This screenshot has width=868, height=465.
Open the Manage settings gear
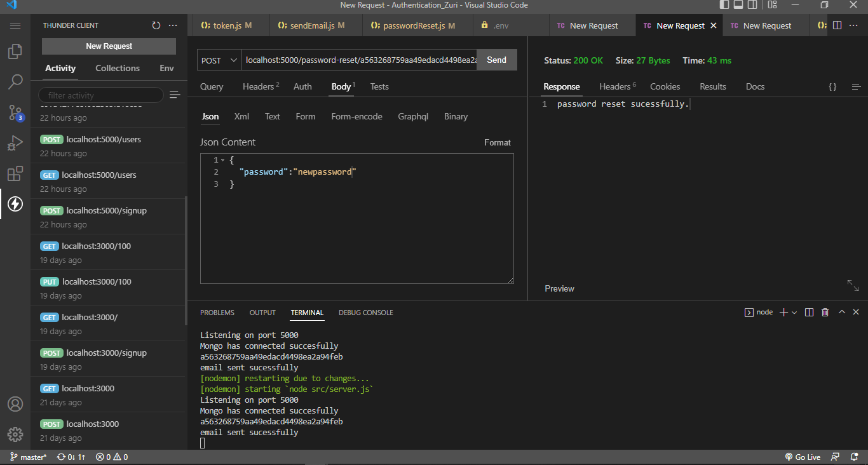(15, 435)
